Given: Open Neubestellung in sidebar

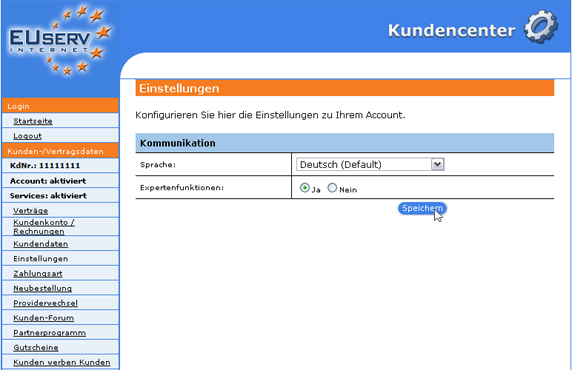Looking at the screenshot, I should coord(42,288).
